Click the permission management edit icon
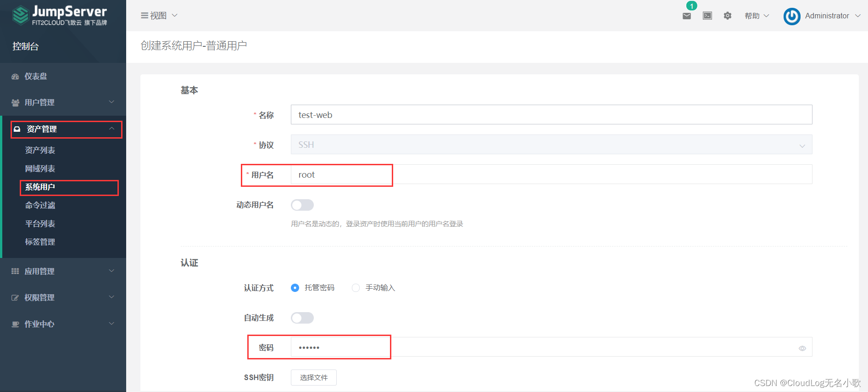Viewport: 868px width, 392px height. point(15,298)
